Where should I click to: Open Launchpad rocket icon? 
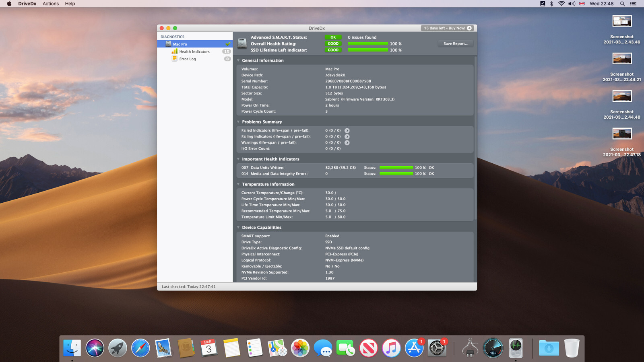click(118, 348)
